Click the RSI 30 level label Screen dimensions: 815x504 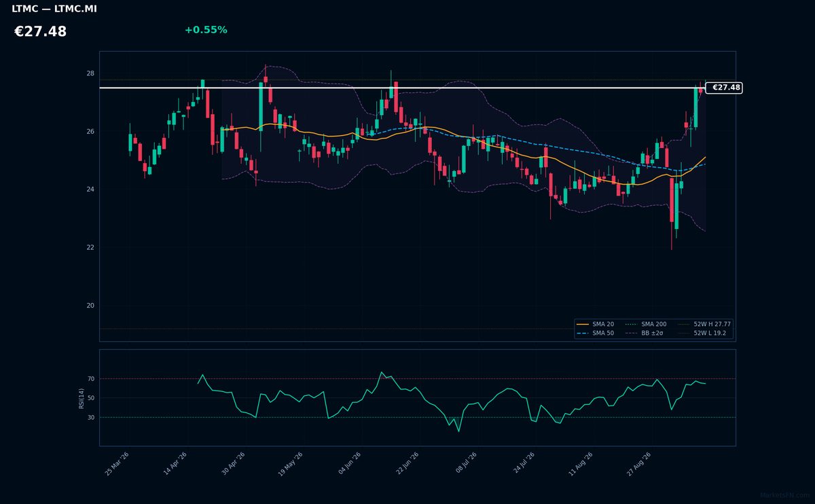91,418
